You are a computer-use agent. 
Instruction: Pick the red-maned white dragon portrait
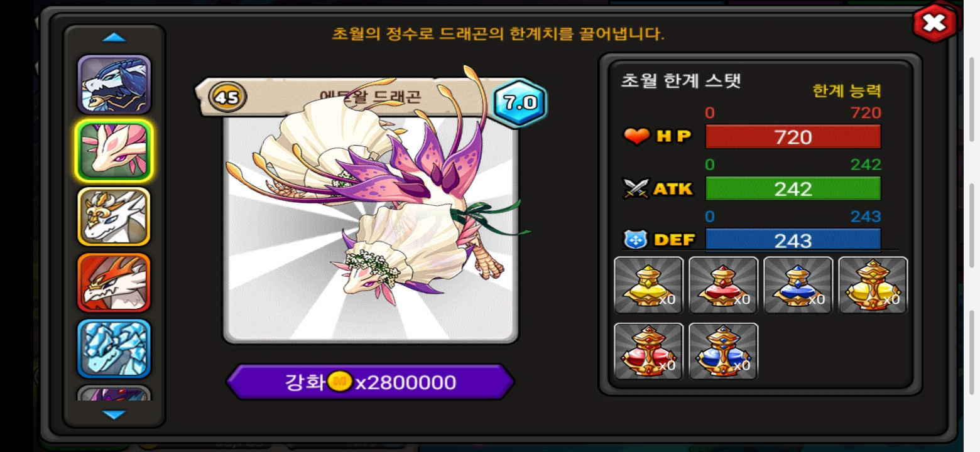click(114, 282)
